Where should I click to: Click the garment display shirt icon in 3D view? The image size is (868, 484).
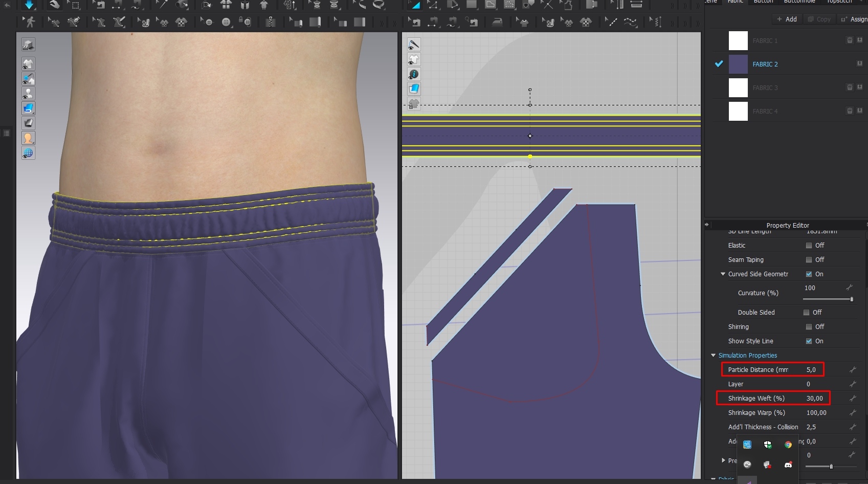[x=28, y=64]
